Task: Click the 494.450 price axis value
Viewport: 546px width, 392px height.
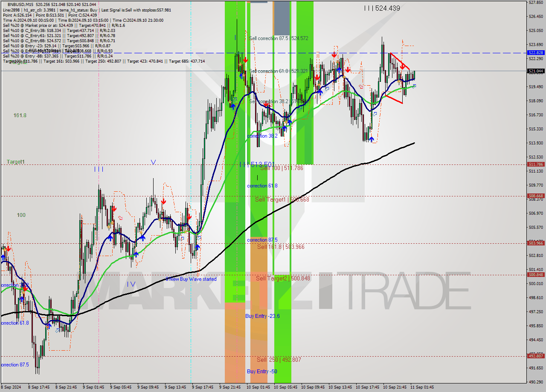Action: (x=536, y=340)
